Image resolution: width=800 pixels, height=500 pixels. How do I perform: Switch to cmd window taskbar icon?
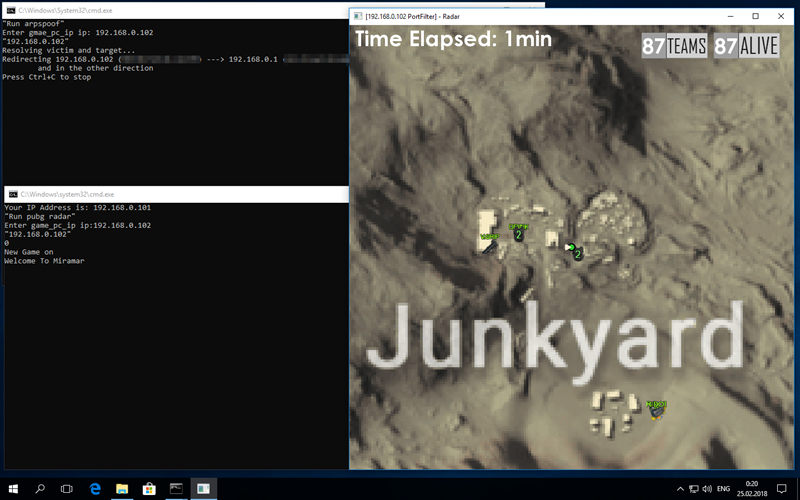point(176,489)
